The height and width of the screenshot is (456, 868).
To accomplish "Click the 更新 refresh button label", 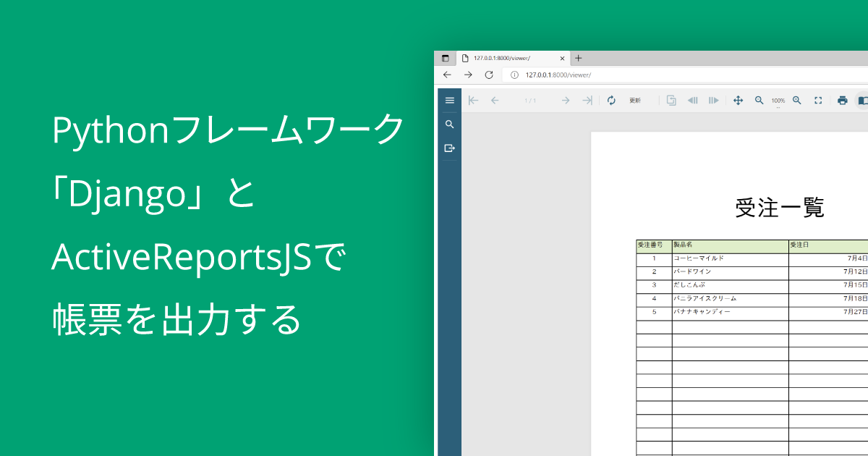I will coord(634,101).
